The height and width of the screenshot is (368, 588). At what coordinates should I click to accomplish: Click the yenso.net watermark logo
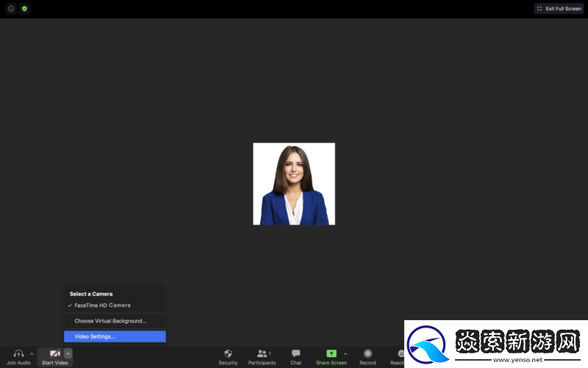click(x=495, y=344)
